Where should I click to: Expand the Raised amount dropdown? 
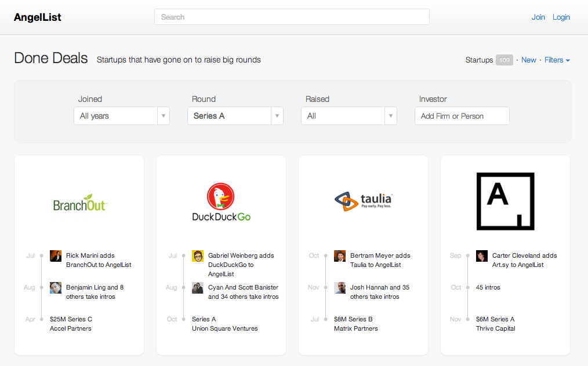349,116
